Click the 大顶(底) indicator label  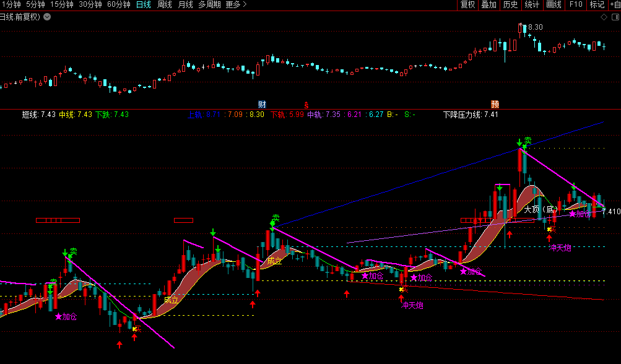[541, 209]
